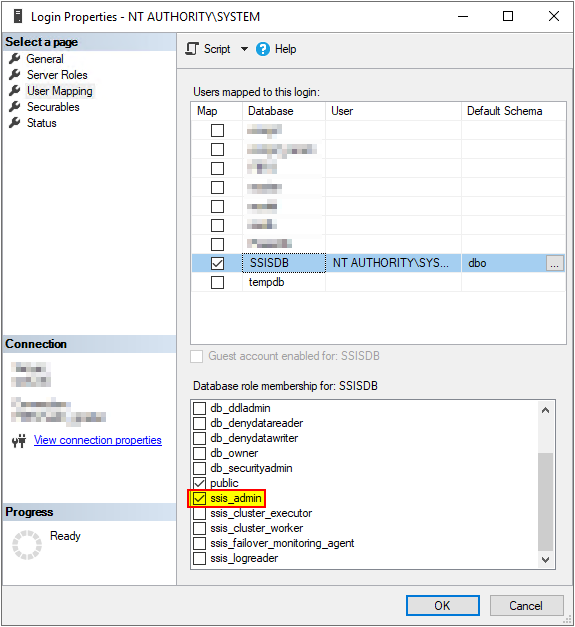
Task: Open the General page
Action: tap(45, 59)
